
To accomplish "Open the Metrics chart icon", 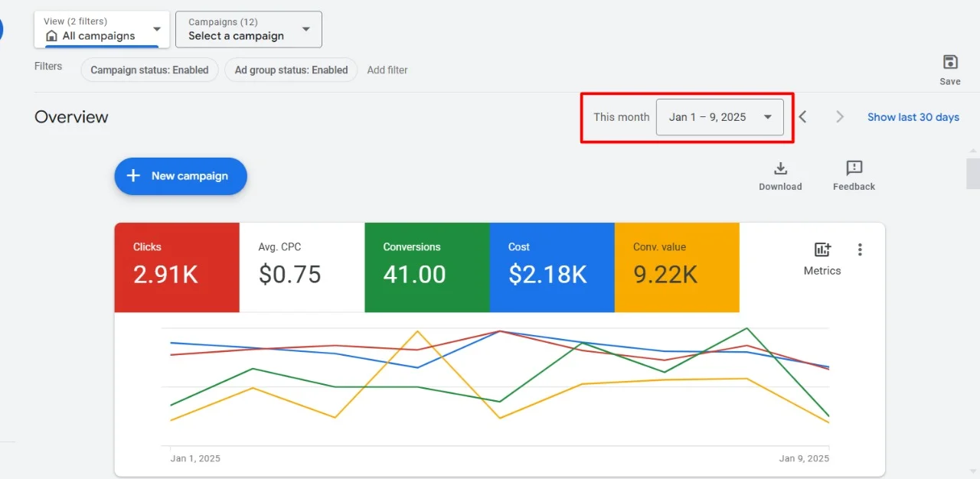I will pyautogui.click(x=822, y=250).
